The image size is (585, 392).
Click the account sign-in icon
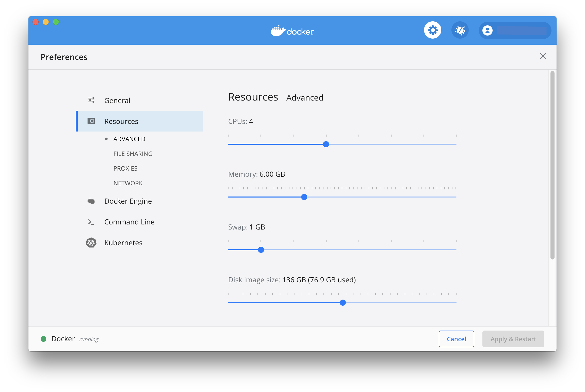coord(487,30)
